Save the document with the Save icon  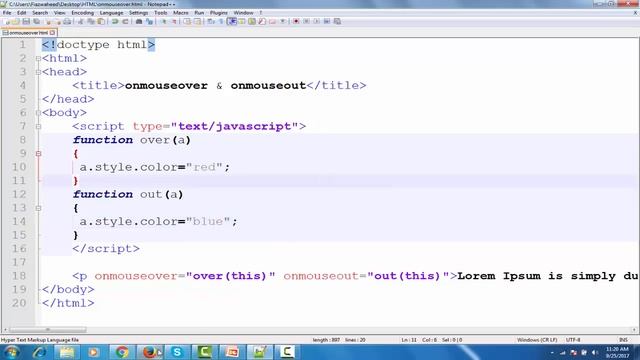pos(26,21)
